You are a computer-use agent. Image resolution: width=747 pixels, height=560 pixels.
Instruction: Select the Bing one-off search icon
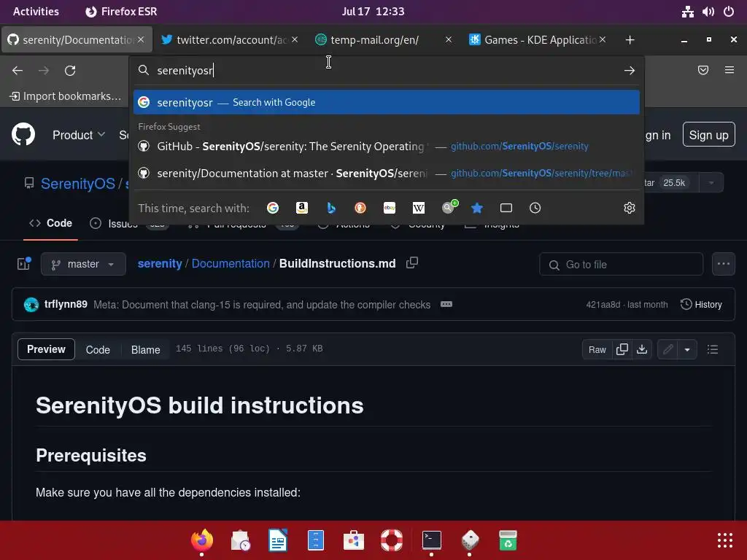point(331,208)
